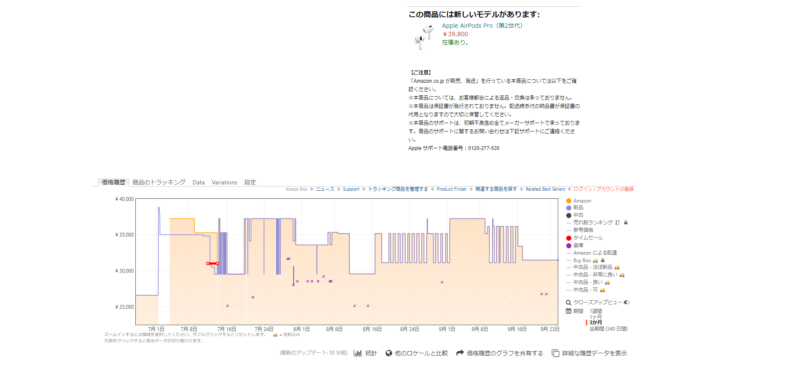Click magnifier icon of クローズアップビュー
The width and height of the screenshot is (800, 381).
click(x=569, y=302)
